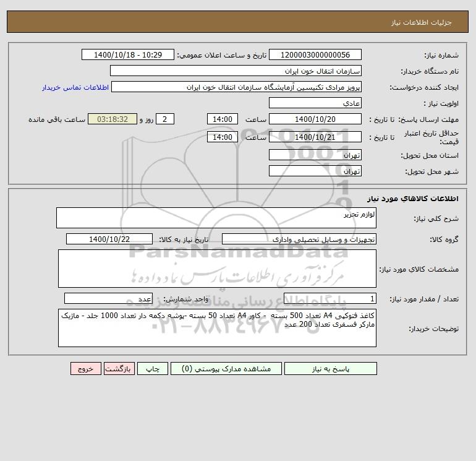Click the حداقل تاریخ اعتبار قیمت label
The height and width of the screenshot is (461, 476).
(x=431, y=137)
